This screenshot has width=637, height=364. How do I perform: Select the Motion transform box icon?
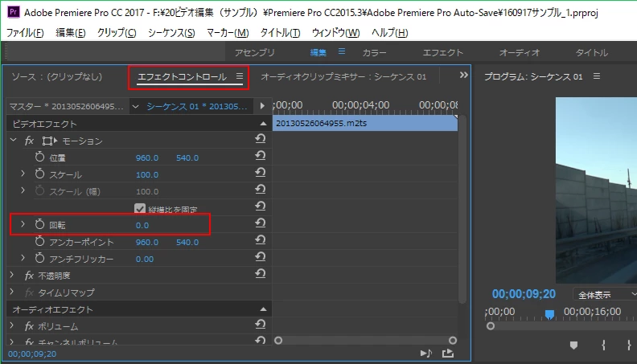tap(50, 141)
